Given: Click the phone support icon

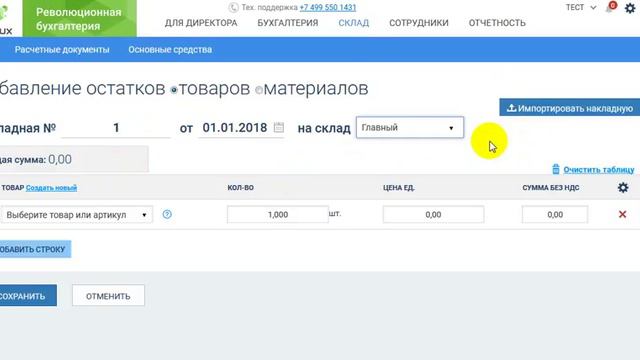Looking at the screenshot, I should 233,7.
